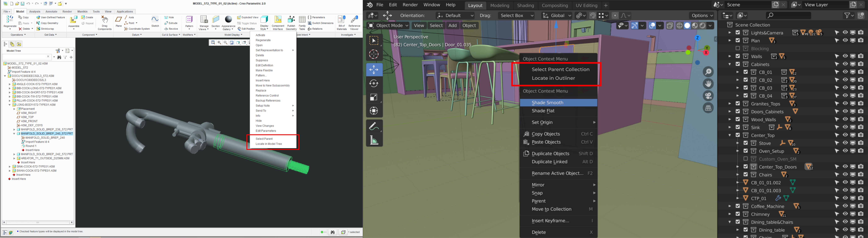This screenshot has width=868, height=238.
Task: Click Bill of Materials icon
Action: coord(342,19)
